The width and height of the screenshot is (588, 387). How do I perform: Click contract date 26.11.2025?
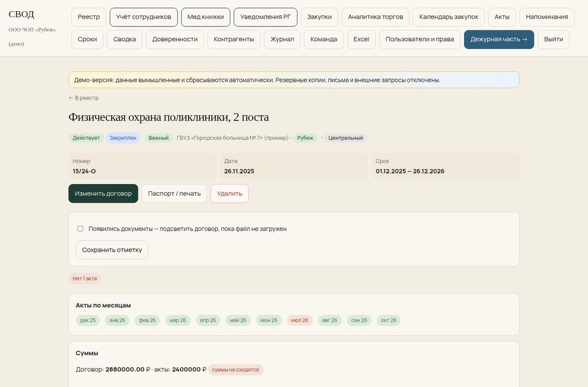[x=239, y=171]
